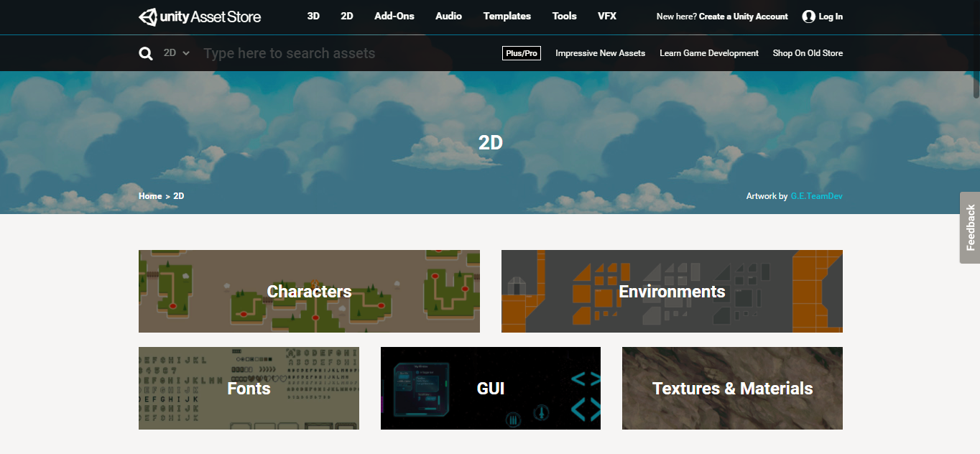Open the Feedback side tab
This screenshot has height=454, width=980.
(970, 227)
